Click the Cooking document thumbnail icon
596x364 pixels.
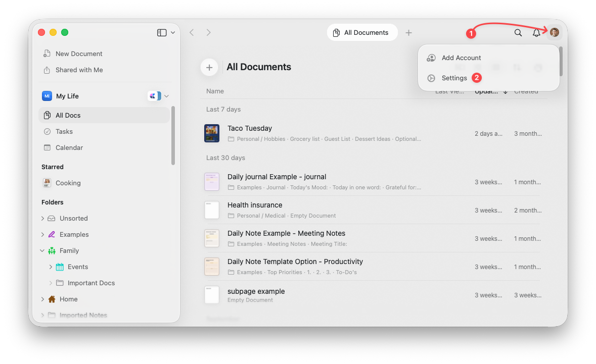click(x=47, y=183)
